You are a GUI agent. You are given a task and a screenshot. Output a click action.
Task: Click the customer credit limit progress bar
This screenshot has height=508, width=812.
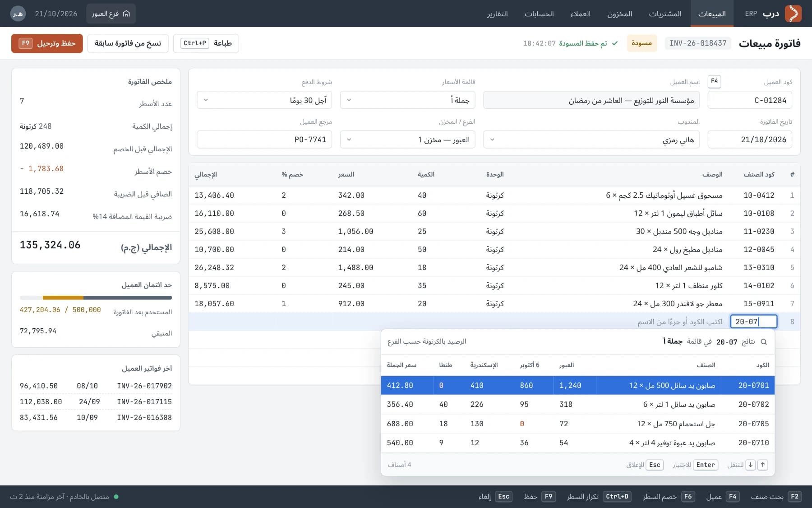pyautogui.click(x=96, y=298)
